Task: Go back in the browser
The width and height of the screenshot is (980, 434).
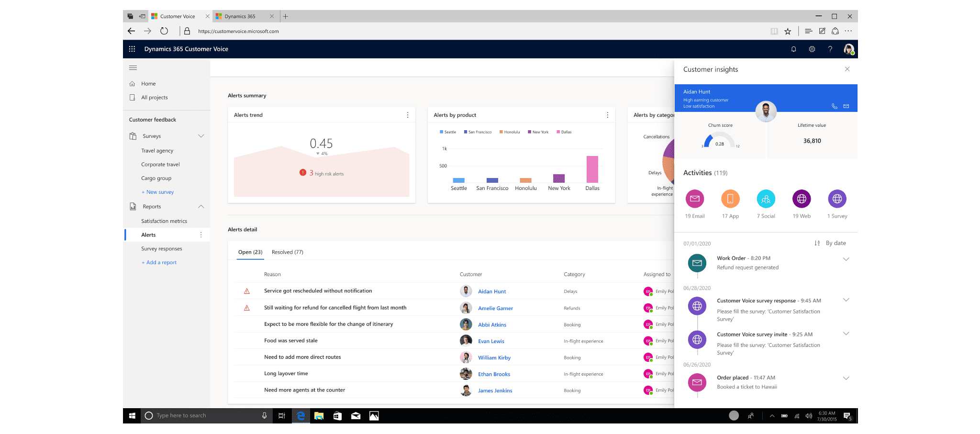Action: click(x=131, y=31)
